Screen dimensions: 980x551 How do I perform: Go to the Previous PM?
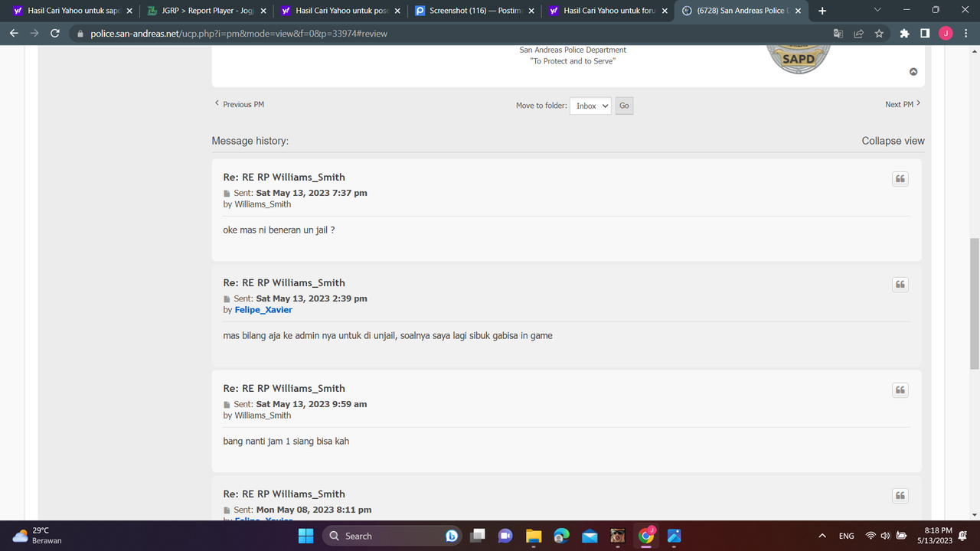(239, 104)
